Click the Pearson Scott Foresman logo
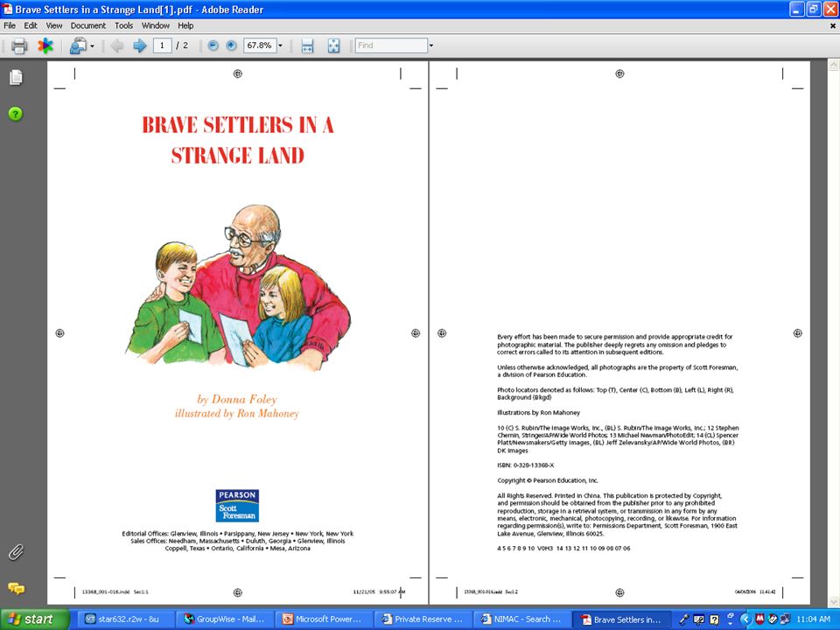 click(237, 505)
